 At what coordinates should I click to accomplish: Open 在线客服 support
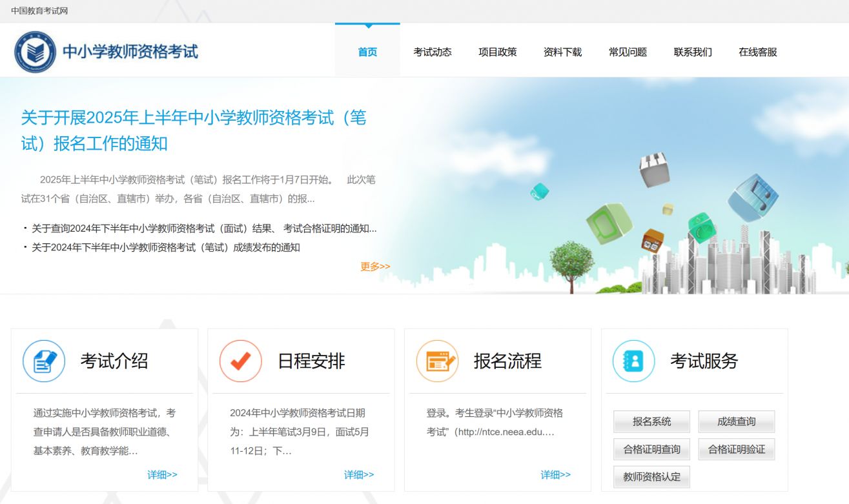tap(758, 52)
